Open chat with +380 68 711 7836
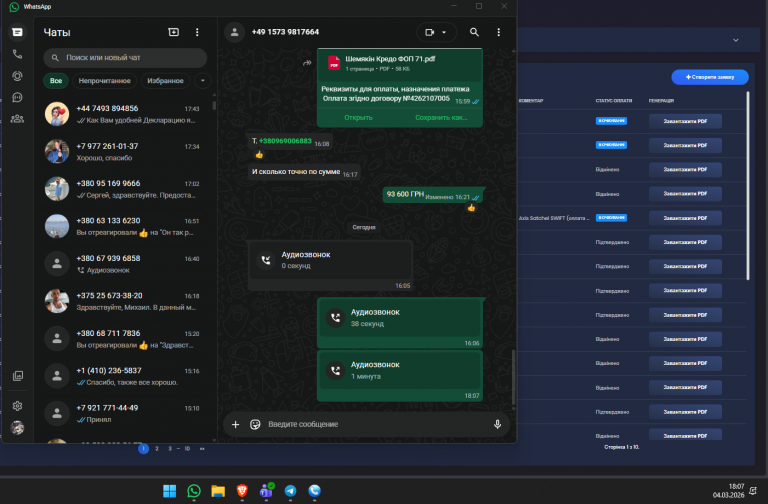 click(x=125, y=339)
